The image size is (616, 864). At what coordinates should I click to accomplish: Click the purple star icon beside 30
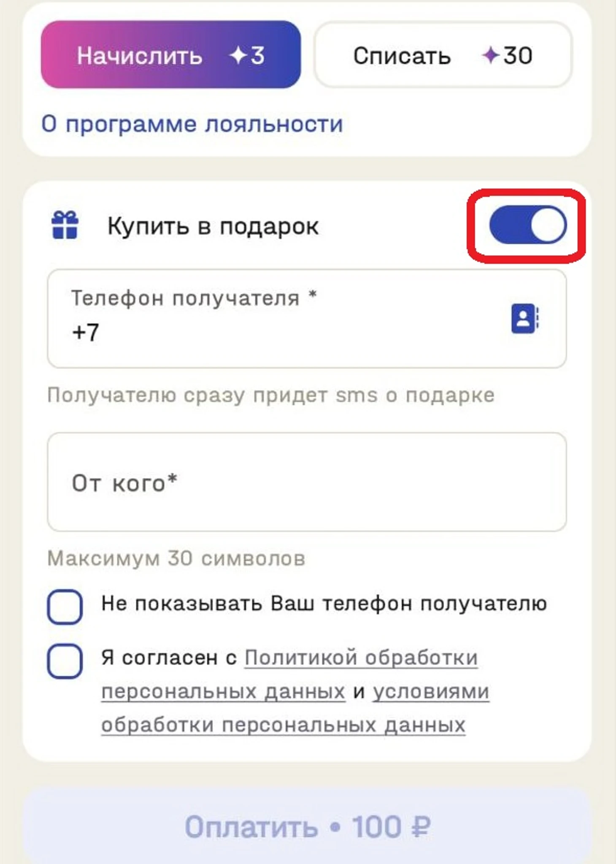point(491,55)
